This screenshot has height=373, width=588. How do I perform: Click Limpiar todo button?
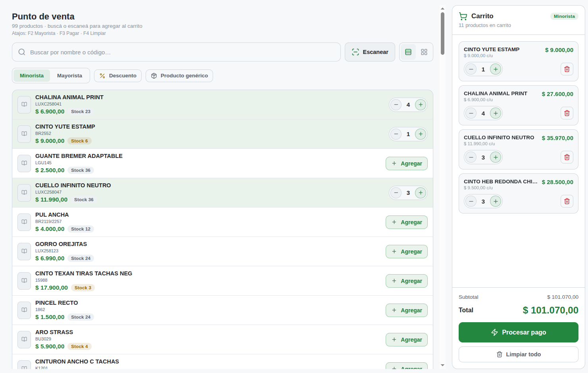click(x=518, y=354)
